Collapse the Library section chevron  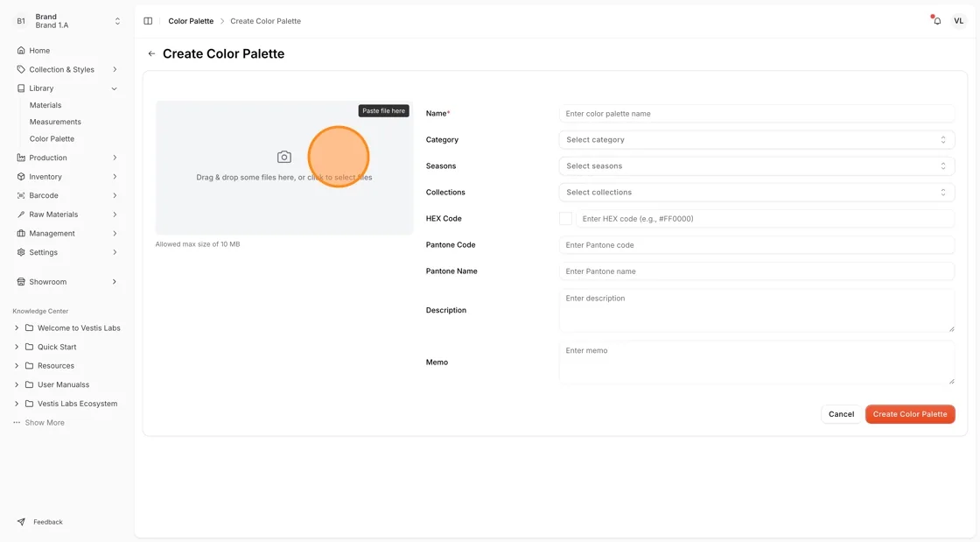pos(115,88)
